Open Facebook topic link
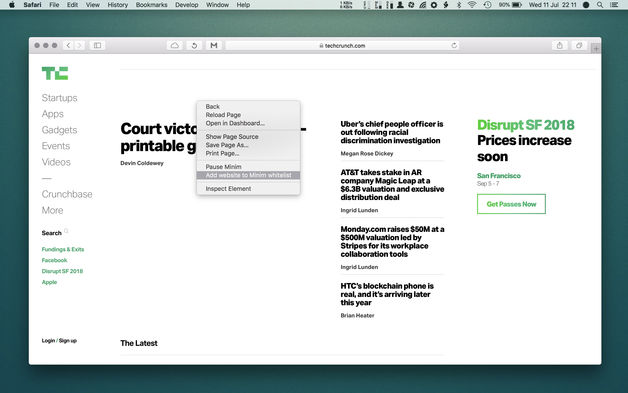This screenshot has width=628, height=393. click(54, 260)
